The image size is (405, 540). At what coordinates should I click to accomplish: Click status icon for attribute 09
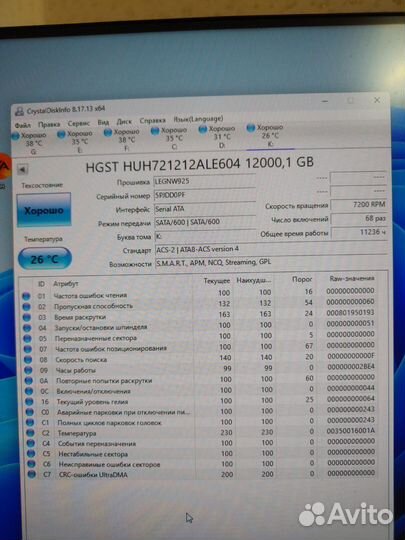tap(29, 371)
